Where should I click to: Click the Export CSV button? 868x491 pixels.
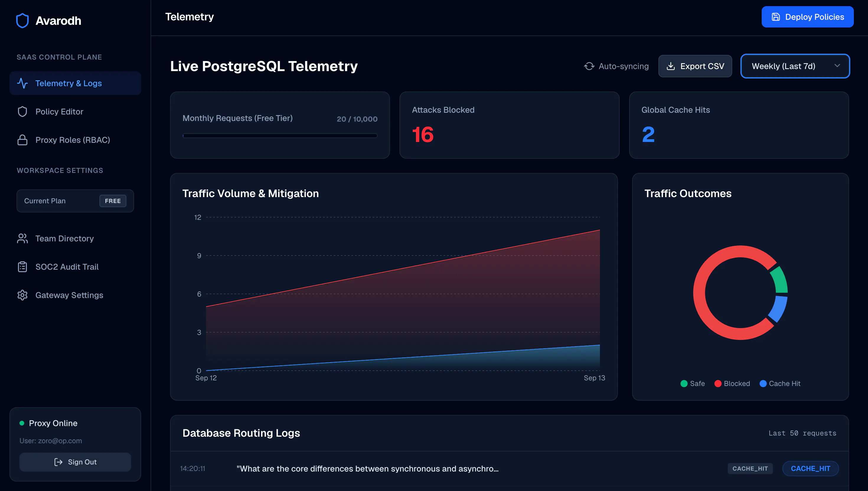click(x=695, y=66)
